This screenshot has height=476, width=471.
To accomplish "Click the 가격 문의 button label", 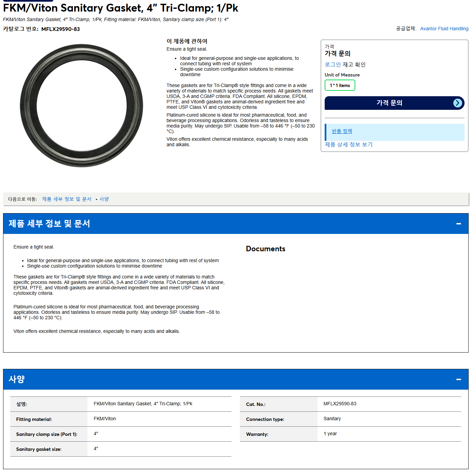I will pos(389,103).
